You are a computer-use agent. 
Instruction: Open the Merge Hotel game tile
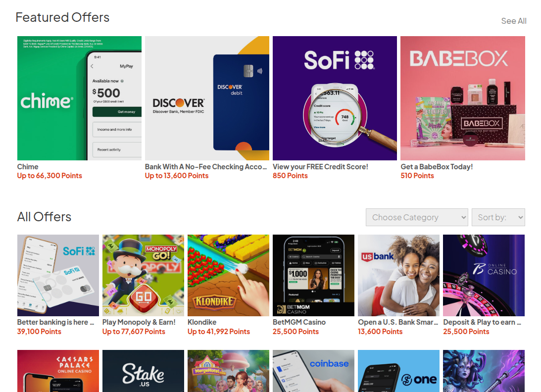coord(228,371)
